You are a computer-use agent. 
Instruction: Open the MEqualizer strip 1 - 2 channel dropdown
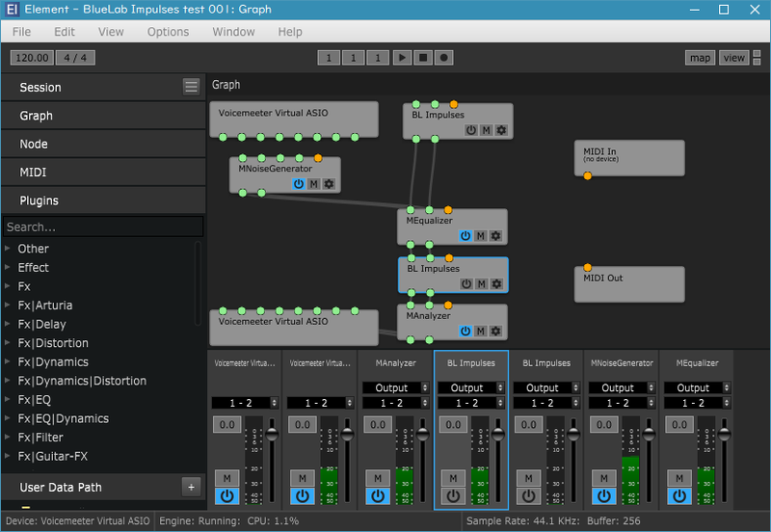click(x=697, y=403)
